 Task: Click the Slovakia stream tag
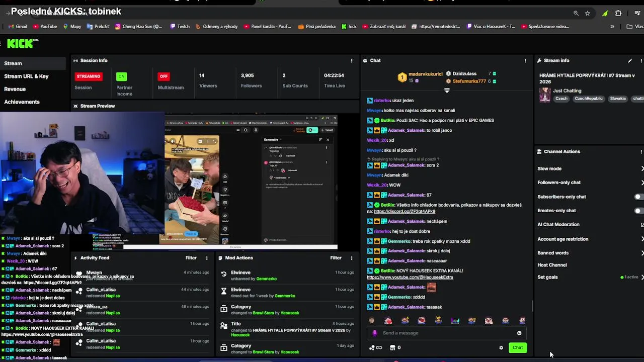618,99
